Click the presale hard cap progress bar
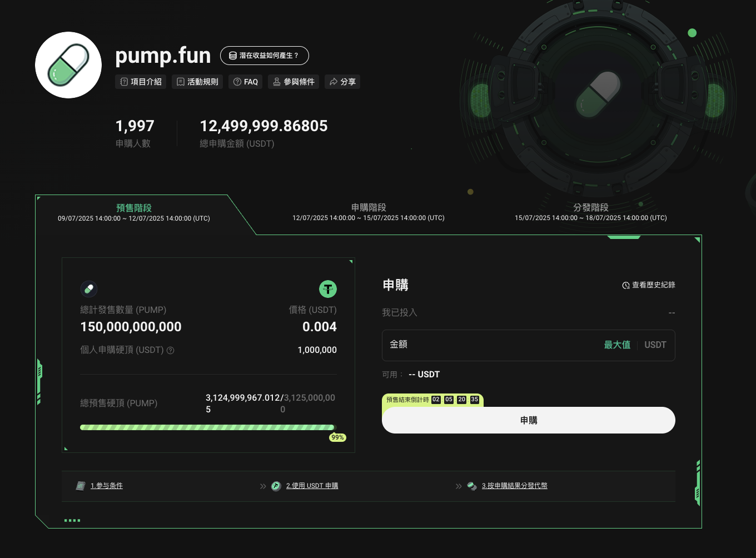 coord(208,427)
